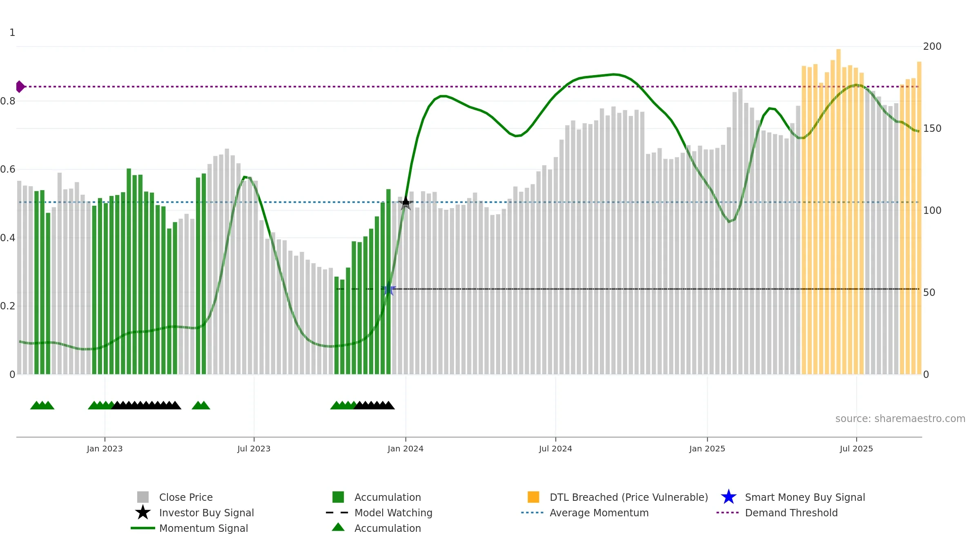Click the source: sharemaestro.com text
Screen dimensions: 980x551
click(x=900, y=419)
